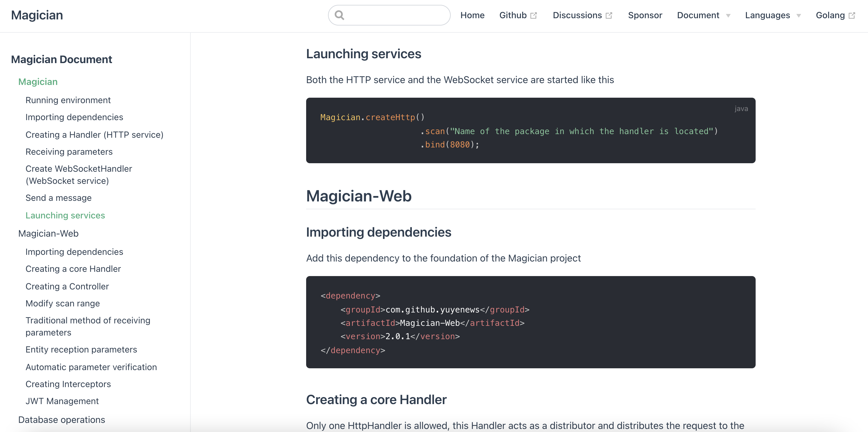Screen dimensions: 868x432
Task: Select Running environment in sidebar
Action: pyautogui.click(x=68, y=100)
